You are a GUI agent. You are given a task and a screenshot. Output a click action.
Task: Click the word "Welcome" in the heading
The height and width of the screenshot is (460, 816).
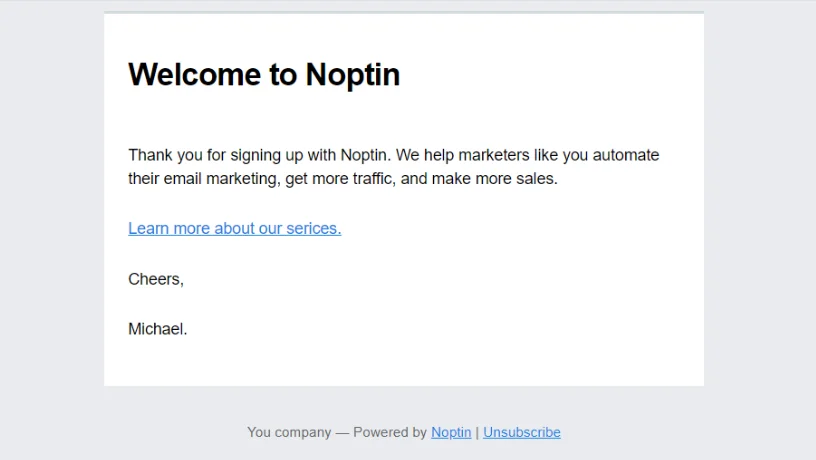(x=194, y=74)
